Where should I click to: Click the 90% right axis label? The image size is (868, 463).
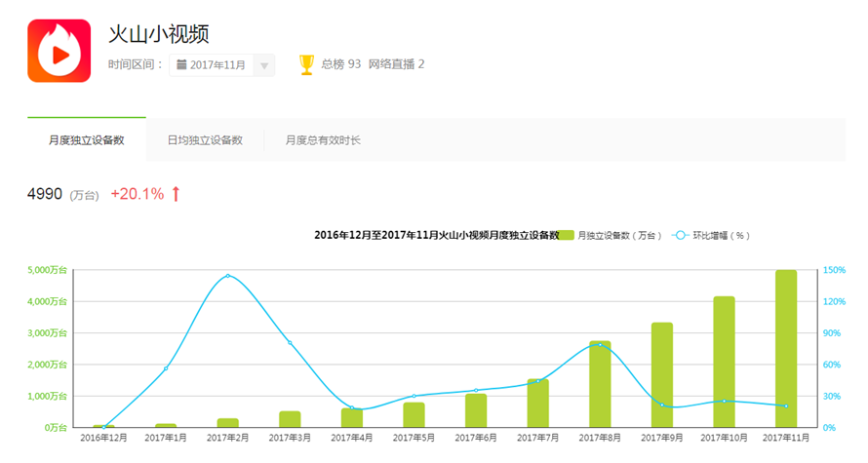832,333
